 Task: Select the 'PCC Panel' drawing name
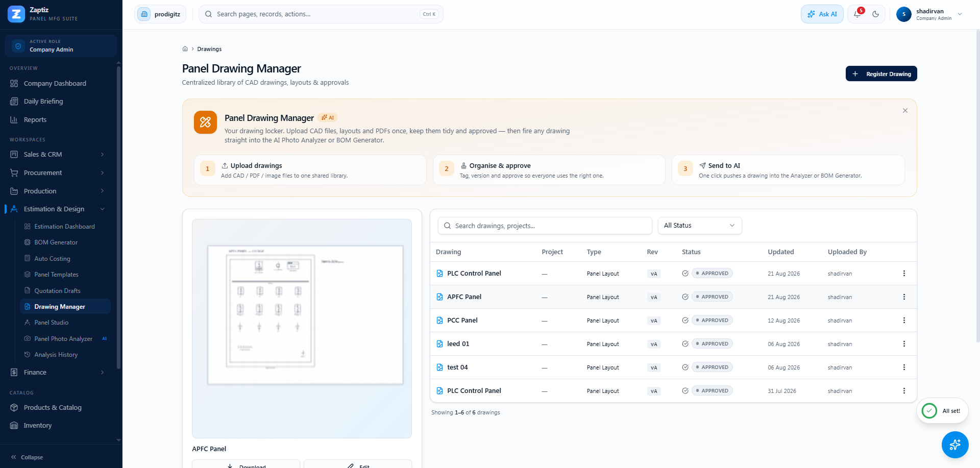click(x=462, y=321)
